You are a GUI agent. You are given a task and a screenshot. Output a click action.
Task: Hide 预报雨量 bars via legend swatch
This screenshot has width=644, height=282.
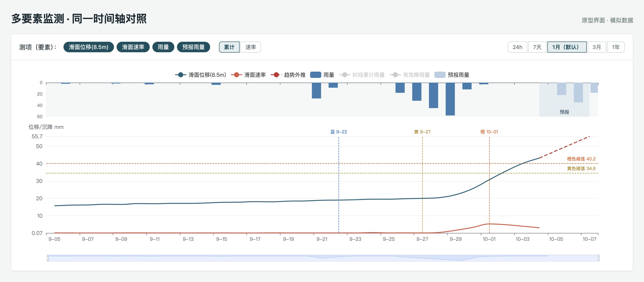tap(440, 75)
